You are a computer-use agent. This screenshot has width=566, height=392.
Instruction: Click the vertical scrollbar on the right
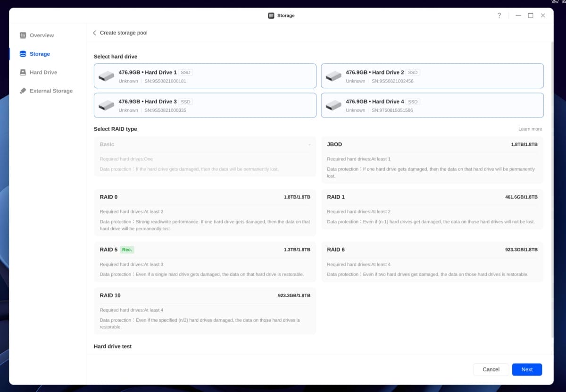point(553,189)
